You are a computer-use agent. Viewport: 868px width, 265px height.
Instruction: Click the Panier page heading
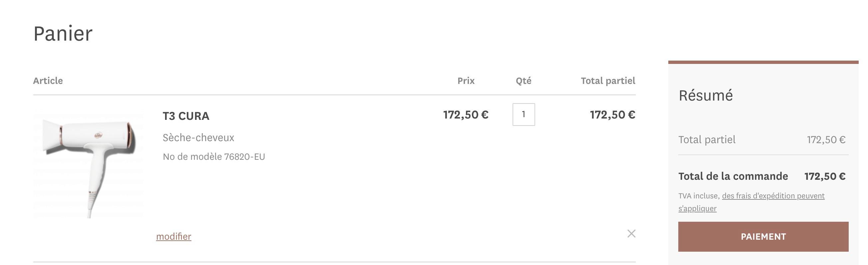pyautogui.click(x=63, y=33)
